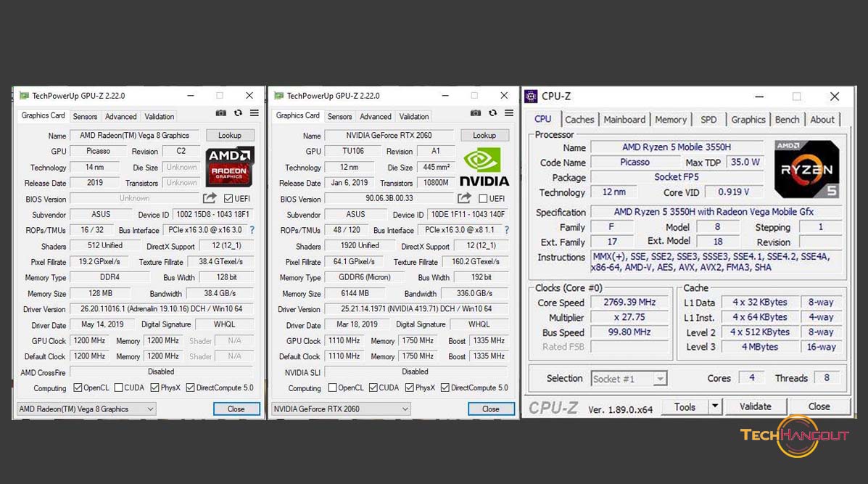Screen dimensions: 868x484
Task: Click the Memory Size value 6144 MB
Action: point(355,293)
